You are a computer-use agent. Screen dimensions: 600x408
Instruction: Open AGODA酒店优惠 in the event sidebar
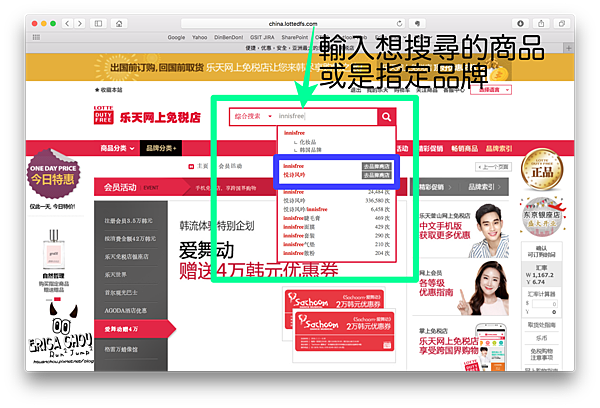coord(126,310)
